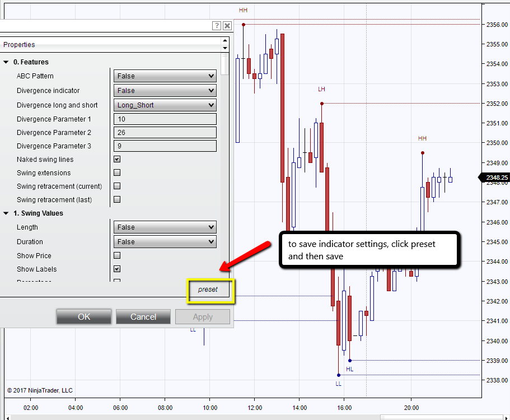Enable Swing retracement (current) checkbox
Image resolution: width=510 pixels, height=420 pixels.
117,186
